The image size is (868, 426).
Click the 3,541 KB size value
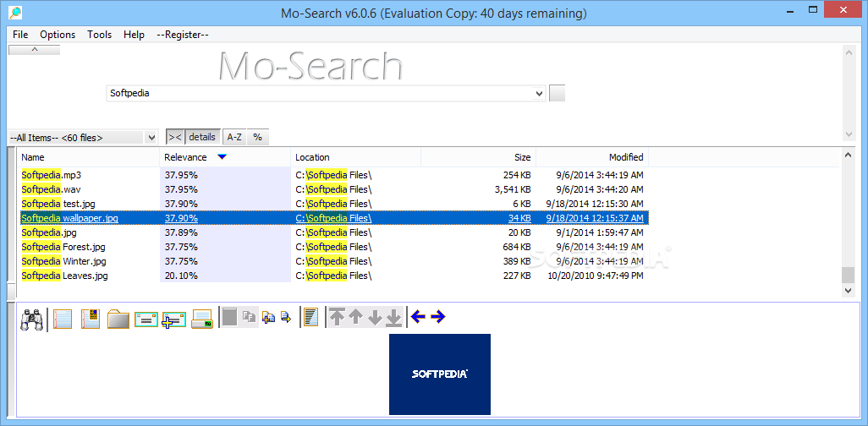click(512, 189)
